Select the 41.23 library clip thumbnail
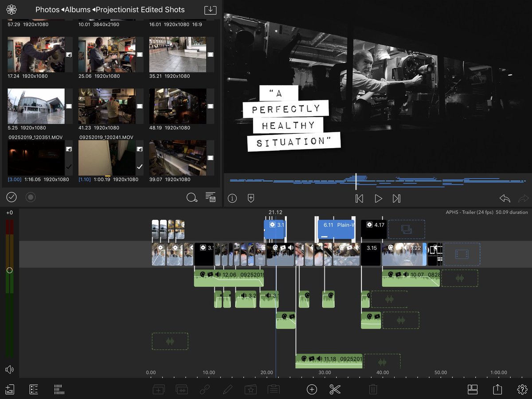Screen dimensions: 532x399 point(107,106)
